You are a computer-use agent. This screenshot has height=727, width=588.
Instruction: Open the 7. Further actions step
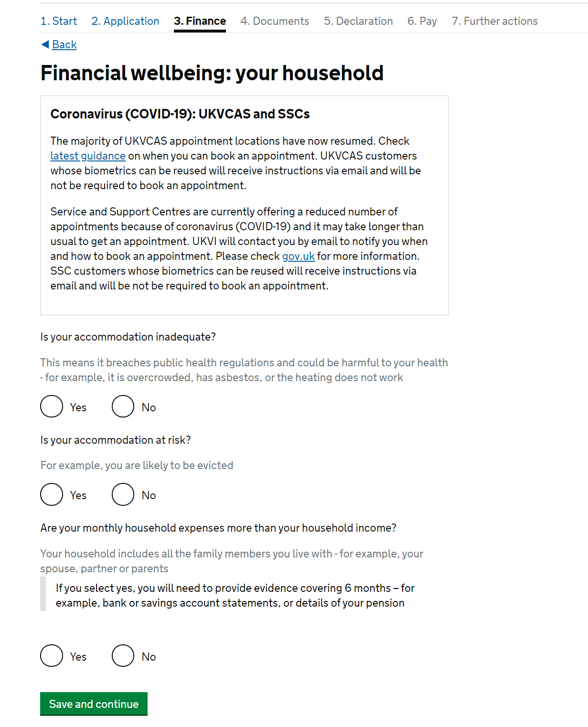coord(494,21)
